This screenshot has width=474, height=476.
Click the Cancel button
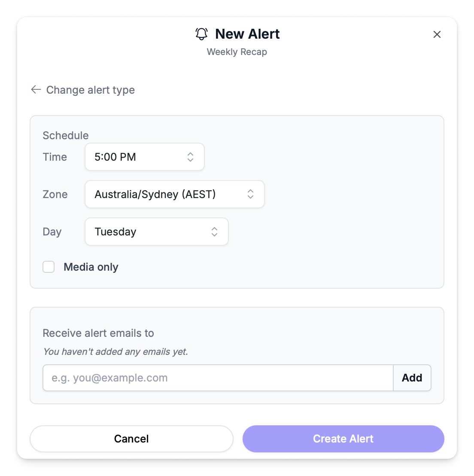coord(131,439)
